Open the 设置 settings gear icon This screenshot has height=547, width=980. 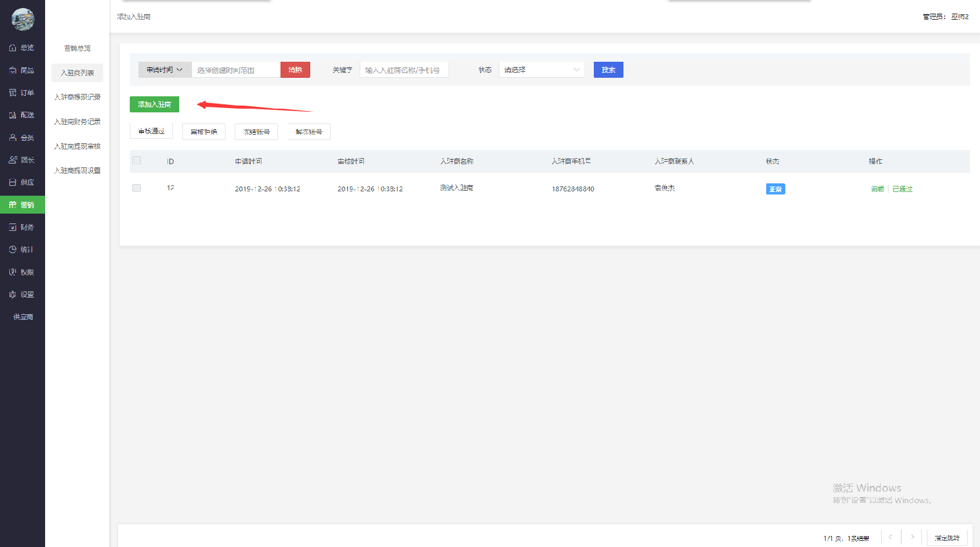click(x=12, y=294)
